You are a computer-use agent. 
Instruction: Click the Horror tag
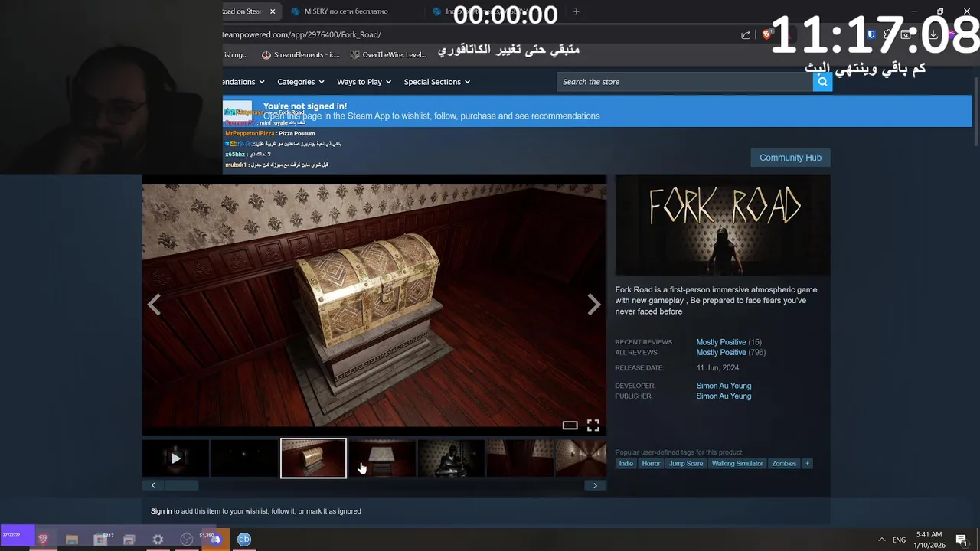coord(651,464)
